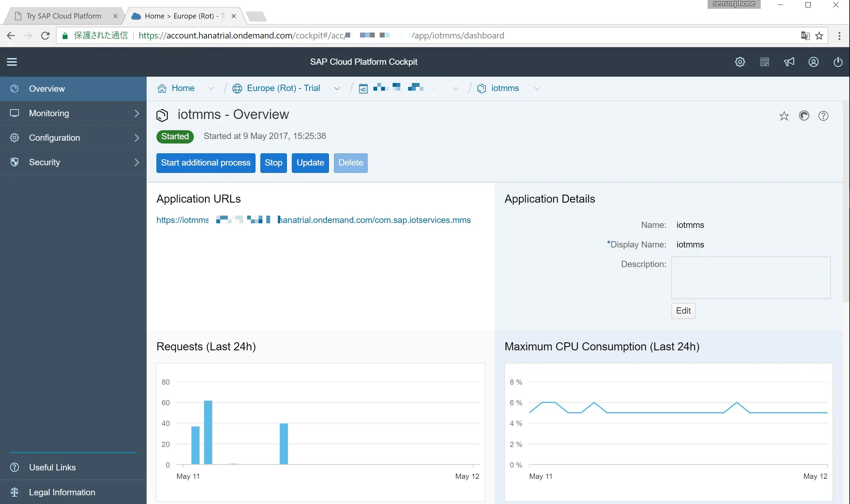This screenshot has width=850, height=504.
Task: Open the cockpit settings gear icon
Action: tap(740, 62)
